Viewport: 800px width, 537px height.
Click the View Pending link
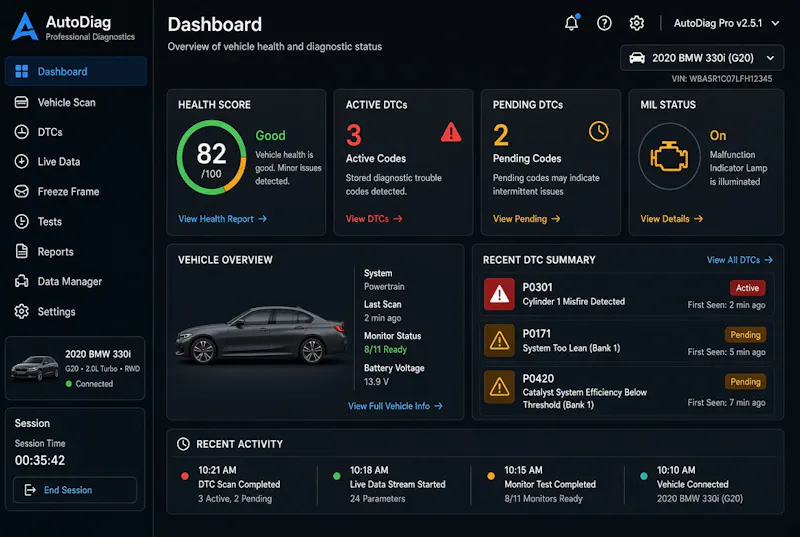[527, 219]
